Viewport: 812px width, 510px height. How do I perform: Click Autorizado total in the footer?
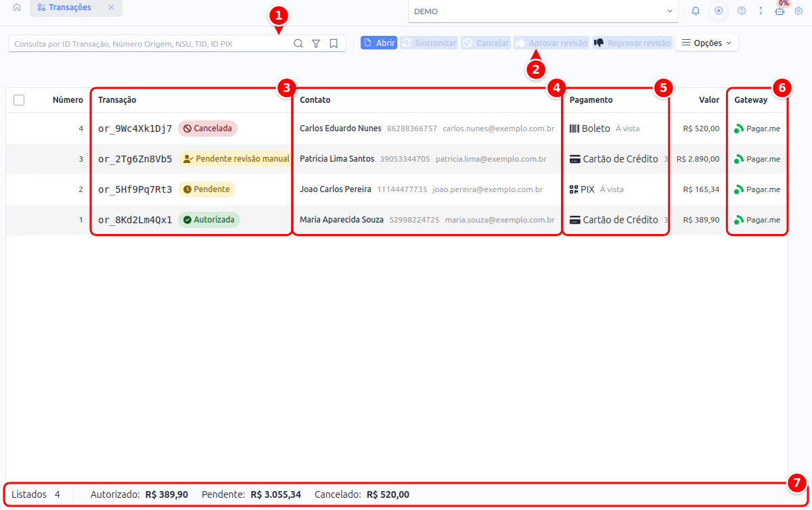[139, 494]
